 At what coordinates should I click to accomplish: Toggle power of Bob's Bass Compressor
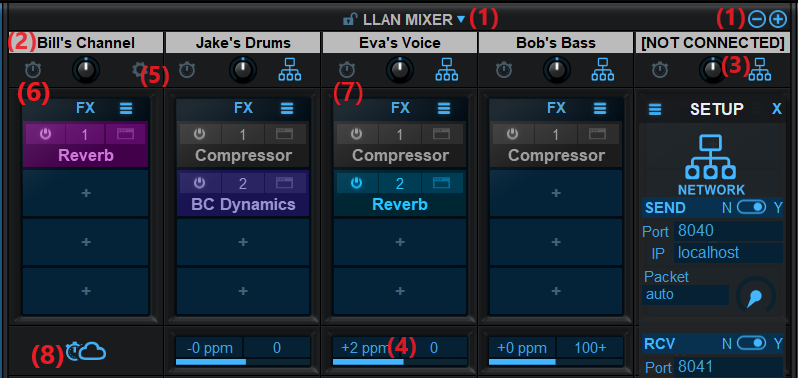pos(513,134)
